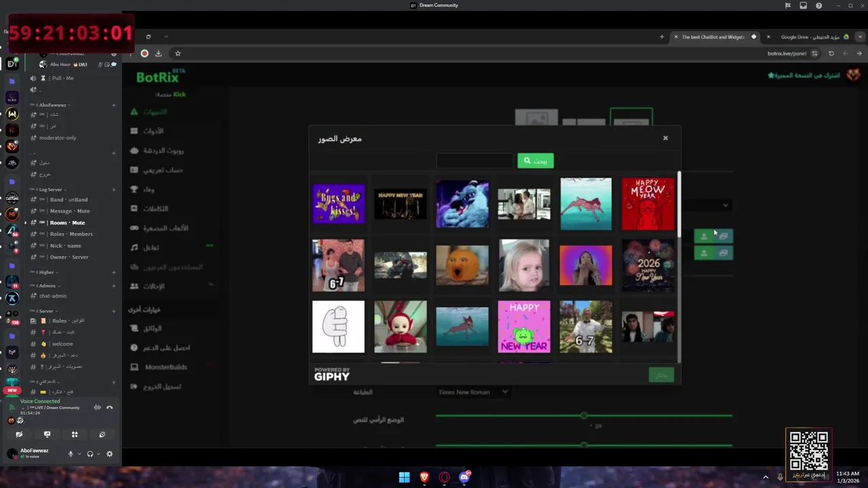Add a channel to Log Server category
The width and height of the screenshot is (868, 488).
point(113,190)
